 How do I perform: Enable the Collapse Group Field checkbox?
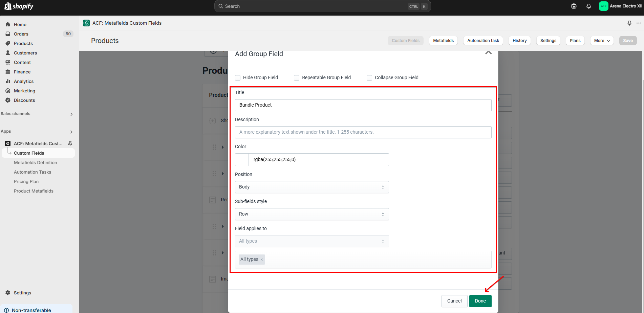point(369,78)
